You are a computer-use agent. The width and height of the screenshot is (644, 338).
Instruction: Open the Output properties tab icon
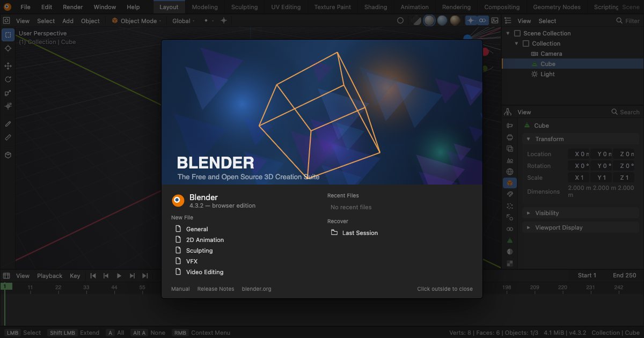tap(510, 137)
